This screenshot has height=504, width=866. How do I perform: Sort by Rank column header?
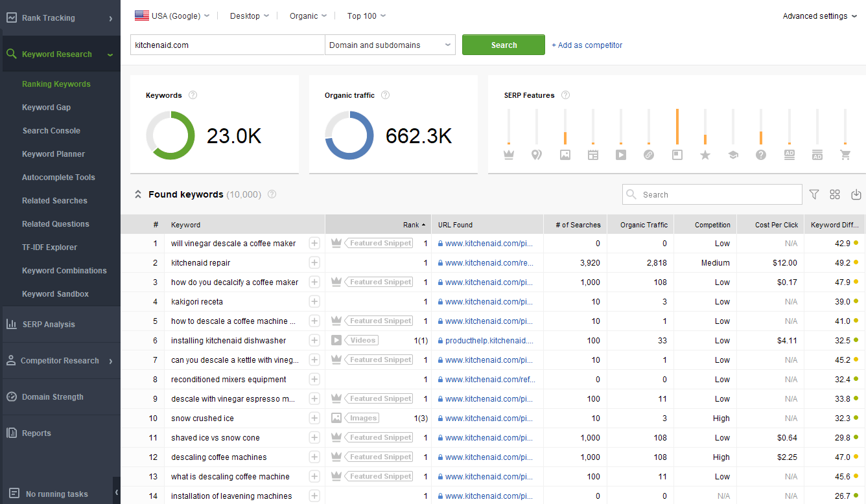click(378, 225)
